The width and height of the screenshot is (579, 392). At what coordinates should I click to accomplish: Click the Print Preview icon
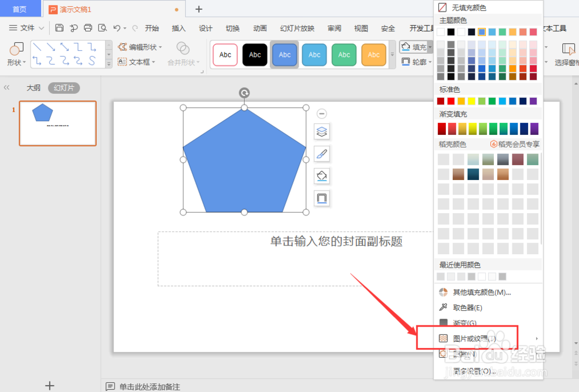coord(102,28)
